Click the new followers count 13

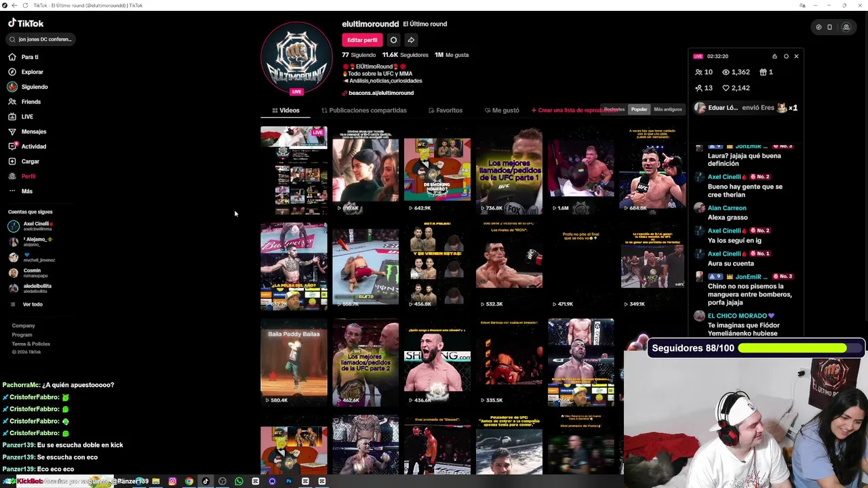coord(703,88)
